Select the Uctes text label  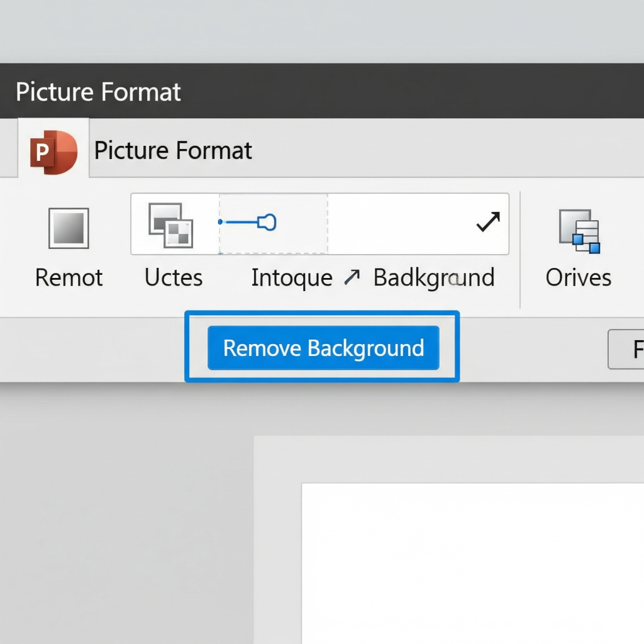(174, 277)
